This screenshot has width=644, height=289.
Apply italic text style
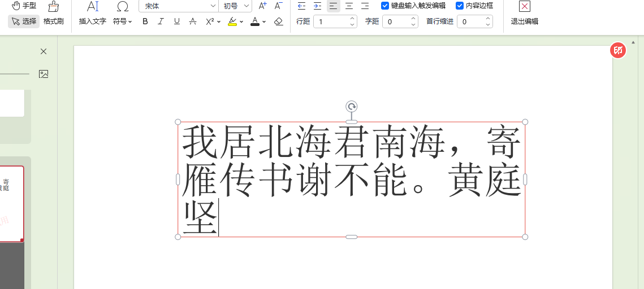pyautogui.click(x=161, y=21)
